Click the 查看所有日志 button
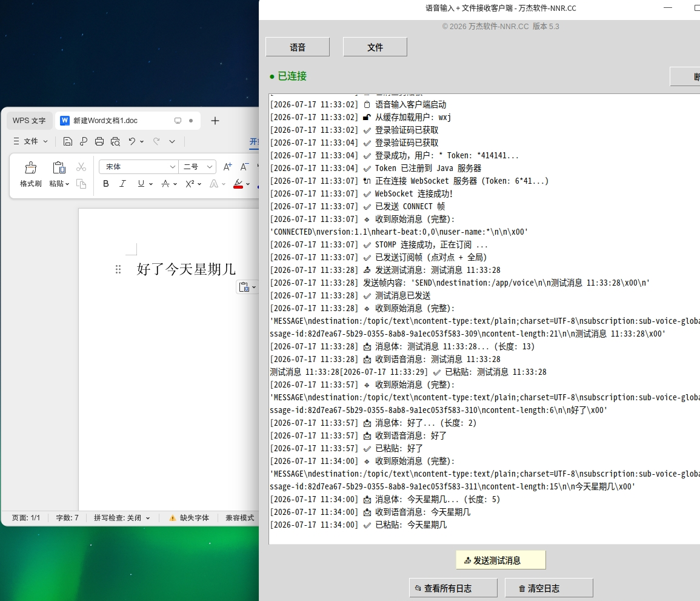 (x=453, y=588)
